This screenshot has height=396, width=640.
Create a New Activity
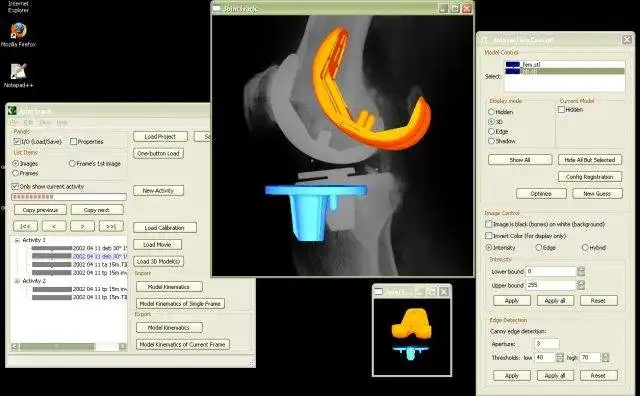(158, 191)
